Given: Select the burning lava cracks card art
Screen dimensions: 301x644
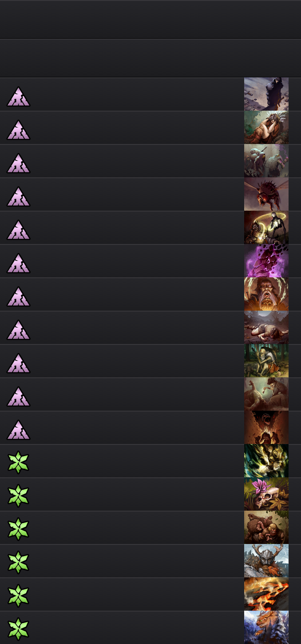Looking at the screenshot, I should click(x=266, y=594).
